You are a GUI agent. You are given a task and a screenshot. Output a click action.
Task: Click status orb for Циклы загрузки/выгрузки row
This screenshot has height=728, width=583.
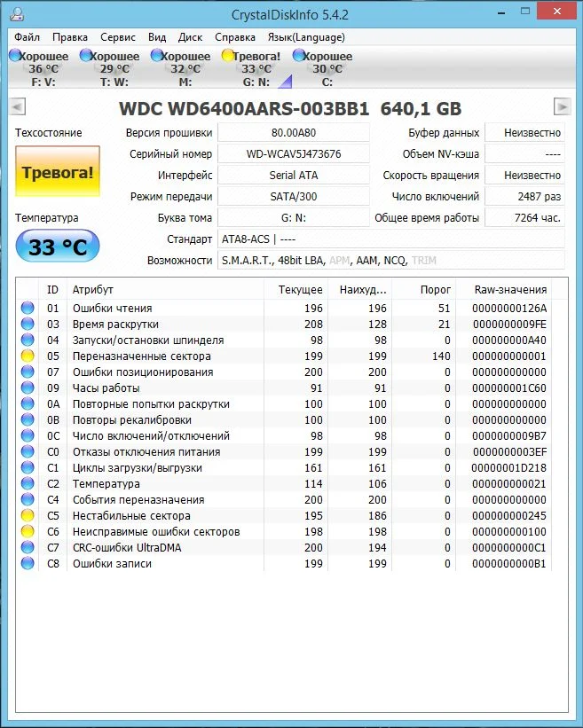(x=28, y=467)
